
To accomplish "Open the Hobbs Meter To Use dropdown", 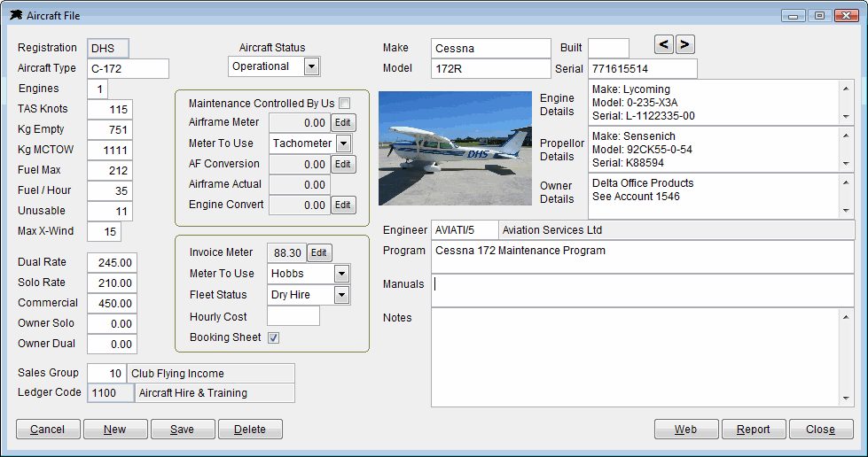I will pyautogui.click(x=341, y=274).
